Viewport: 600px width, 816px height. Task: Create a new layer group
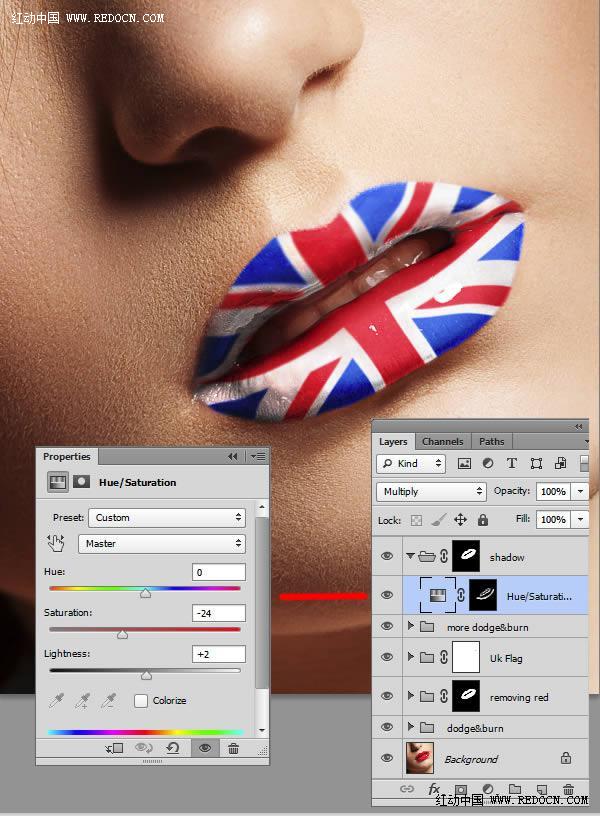515,789
